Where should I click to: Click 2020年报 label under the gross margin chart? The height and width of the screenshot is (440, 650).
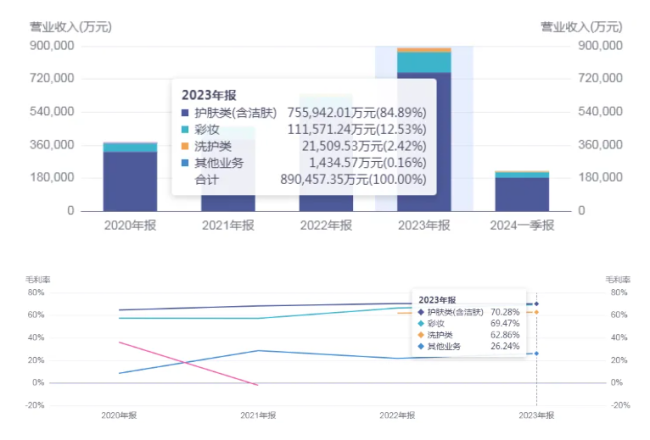pos(119,415)
